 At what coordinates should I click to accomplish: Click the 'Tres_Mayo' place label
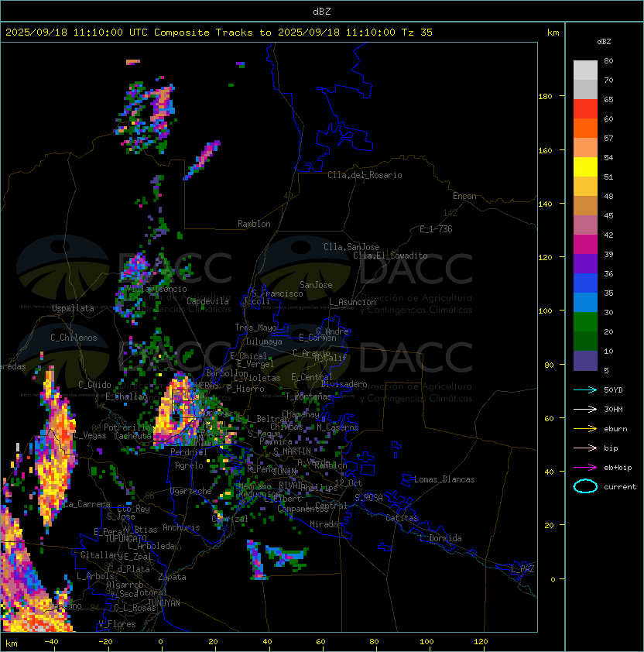255,328
